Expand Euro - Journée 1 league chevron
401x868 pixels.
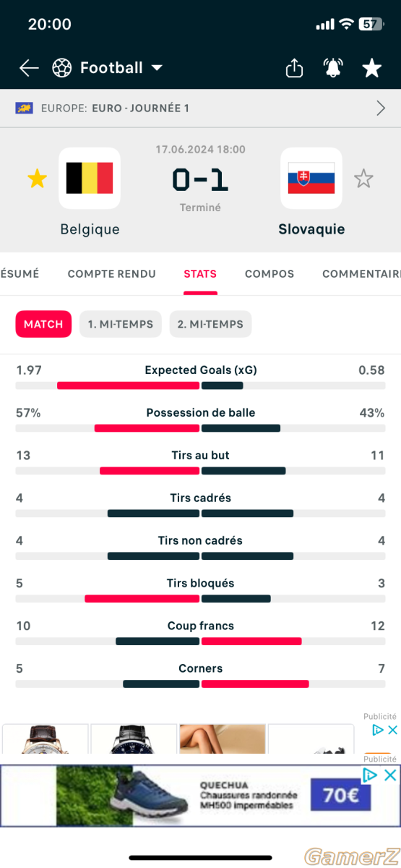tap(381, 109)
